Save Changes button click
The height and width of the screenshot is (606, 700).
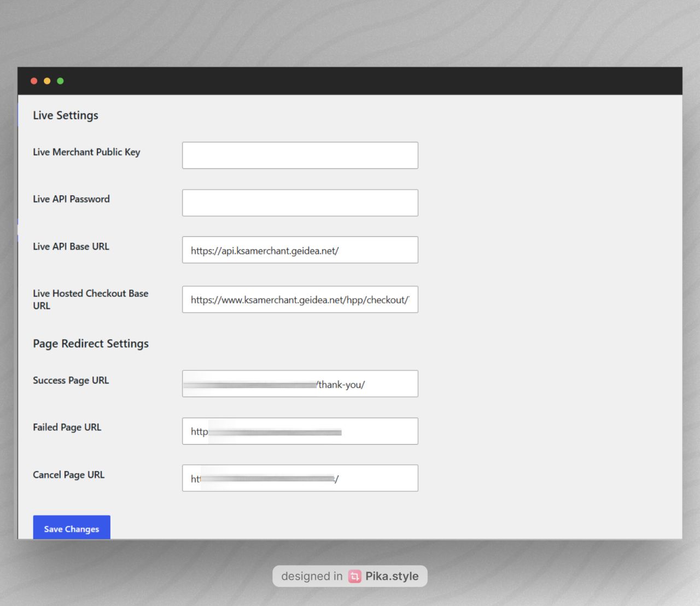(x=72, y=528)
